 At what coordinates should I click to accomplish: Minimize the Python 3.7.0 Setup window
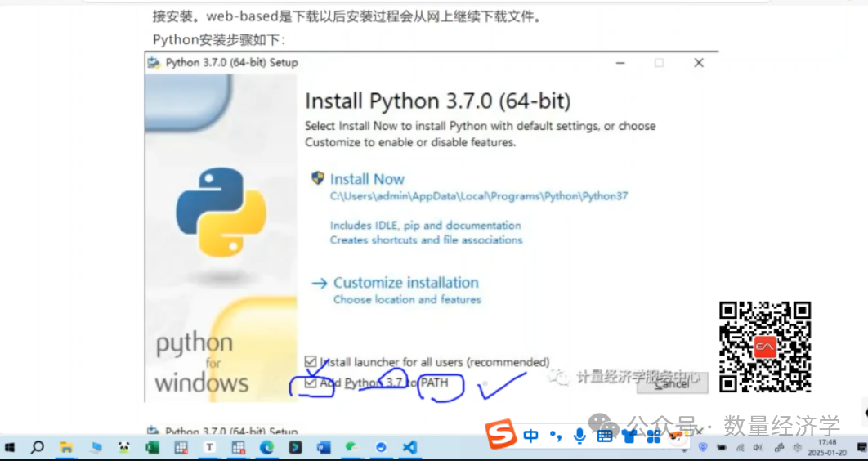[x=620, y=63]
